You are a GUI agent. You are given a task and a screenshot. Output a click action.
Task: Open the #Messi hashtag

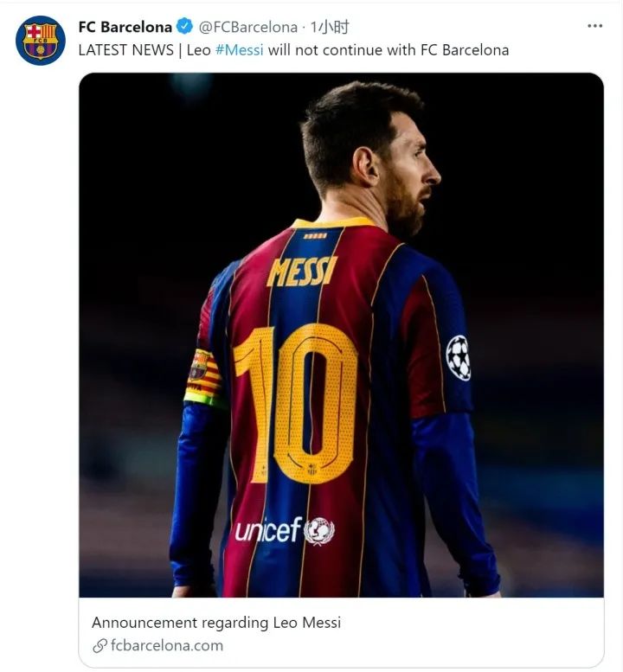tap(240, 49)
